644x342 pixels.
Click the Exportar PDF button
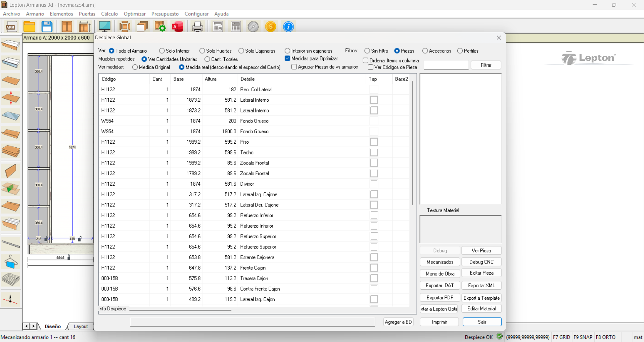(x=440, y=298)
